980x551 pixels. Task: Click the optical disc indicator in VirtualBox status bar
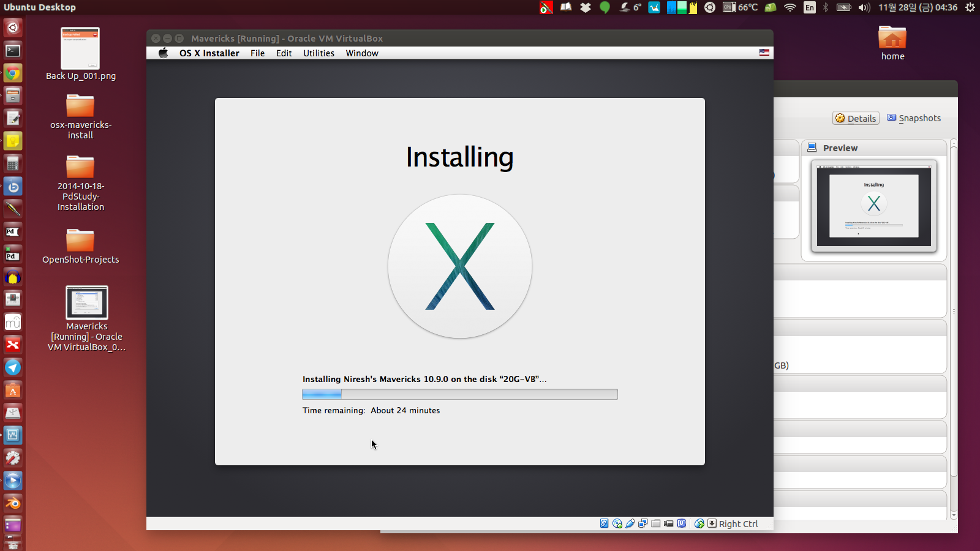click(x=617, y=523)
